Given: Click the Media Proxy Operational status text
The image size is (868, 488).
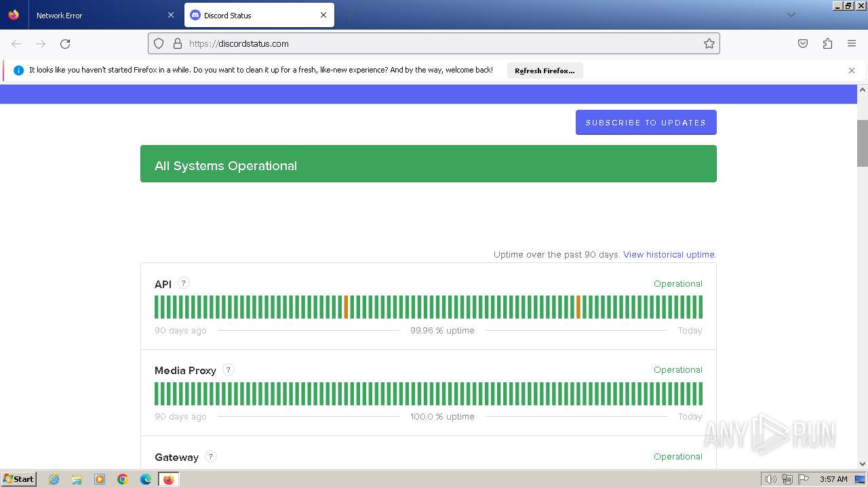Looking at the screenshot, I should tap(677, 369).
